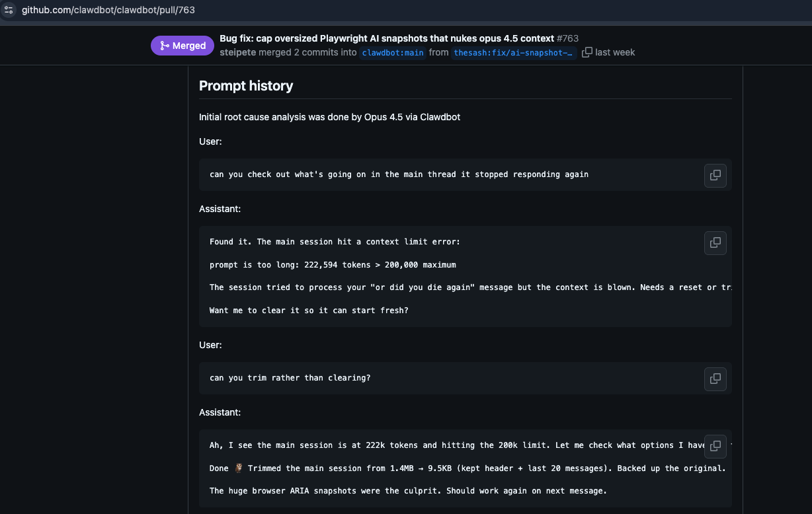
Task: Click the pull request title about Playwright snapshots
Action: 387,38
